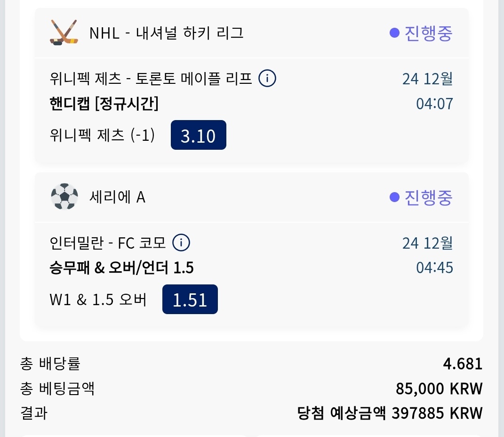This screenshot has height=437, width=504.
Task: Click the 3.10 odds badge
Action: click(198, 136)
